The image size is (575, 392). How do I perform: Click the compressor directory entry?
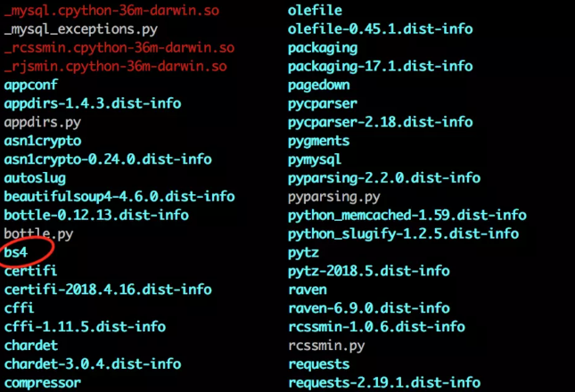pyautogui.click(x=43, y=383)
